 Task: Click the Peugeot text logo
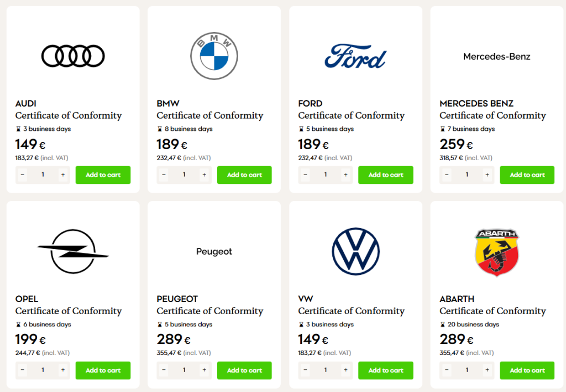click(214, 251)
